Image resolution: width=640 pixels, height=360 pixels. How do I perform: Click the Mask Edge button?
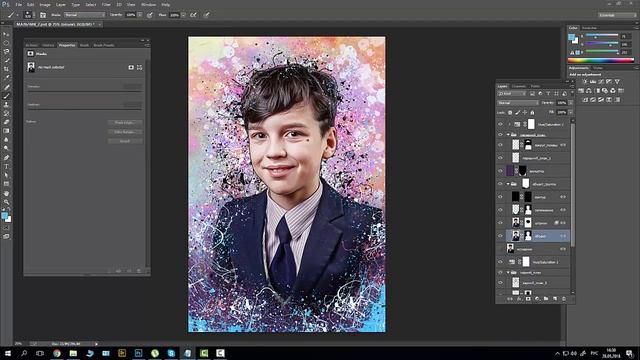tap(125, 122)
